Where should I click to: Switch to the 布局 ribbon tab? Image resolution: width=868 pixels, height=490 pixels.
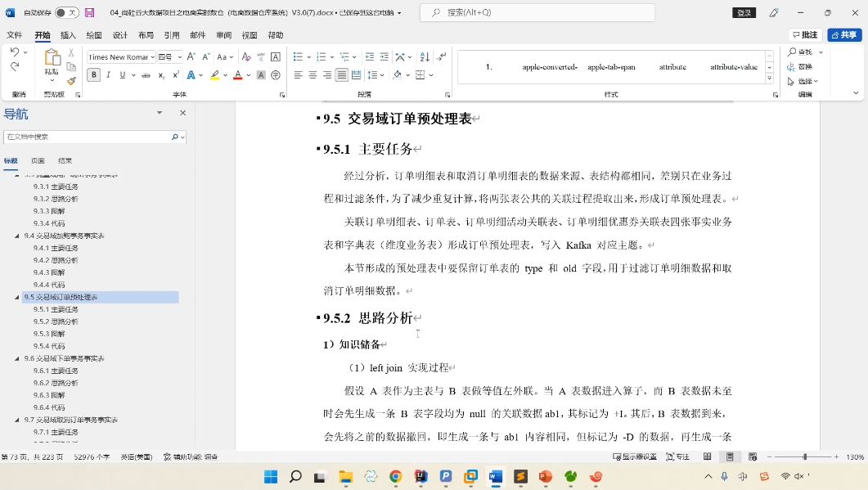tap(146, 35)
